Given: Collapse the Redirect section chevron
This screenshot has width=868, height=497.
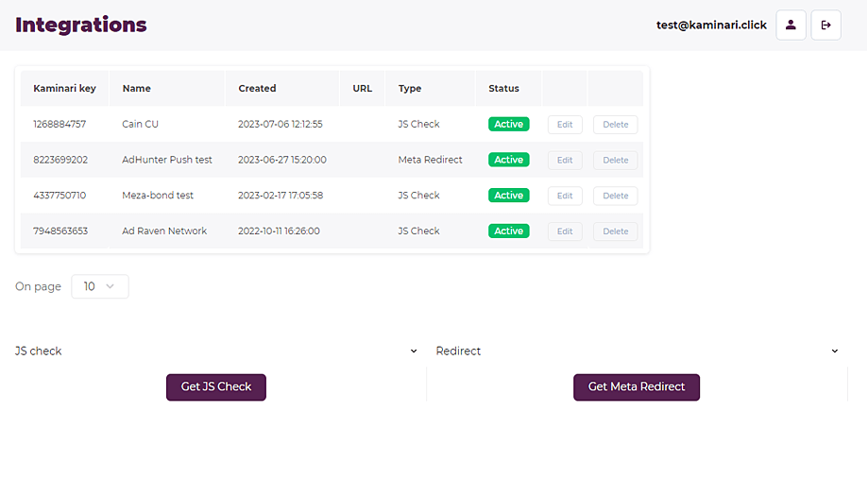Looking at the screenshot, I should point(834,351).
